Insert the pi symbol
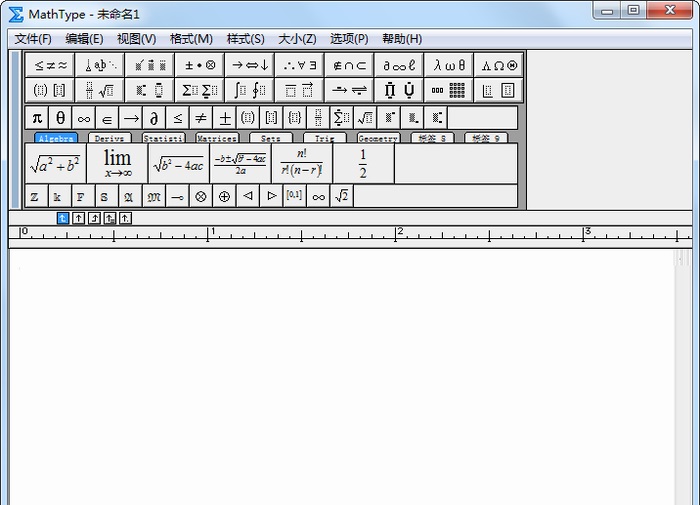The width and height of the screenshot is (700, 505). tap(37, 118)
